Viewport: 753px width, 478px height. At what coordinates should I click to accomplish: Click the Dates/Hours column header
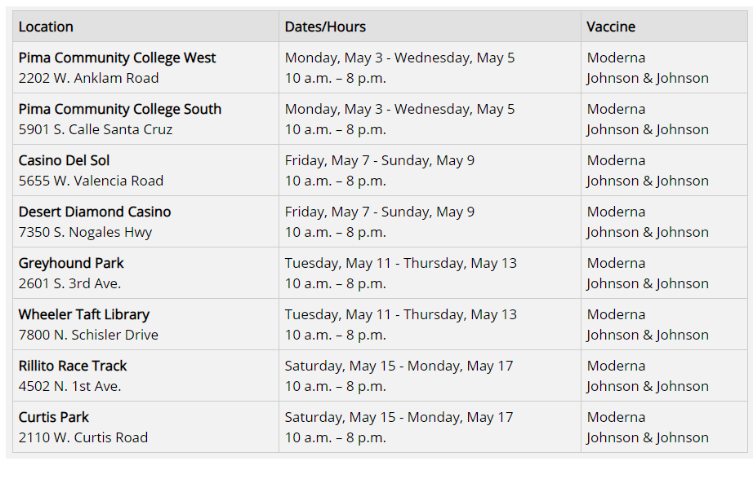coord(325,27)
